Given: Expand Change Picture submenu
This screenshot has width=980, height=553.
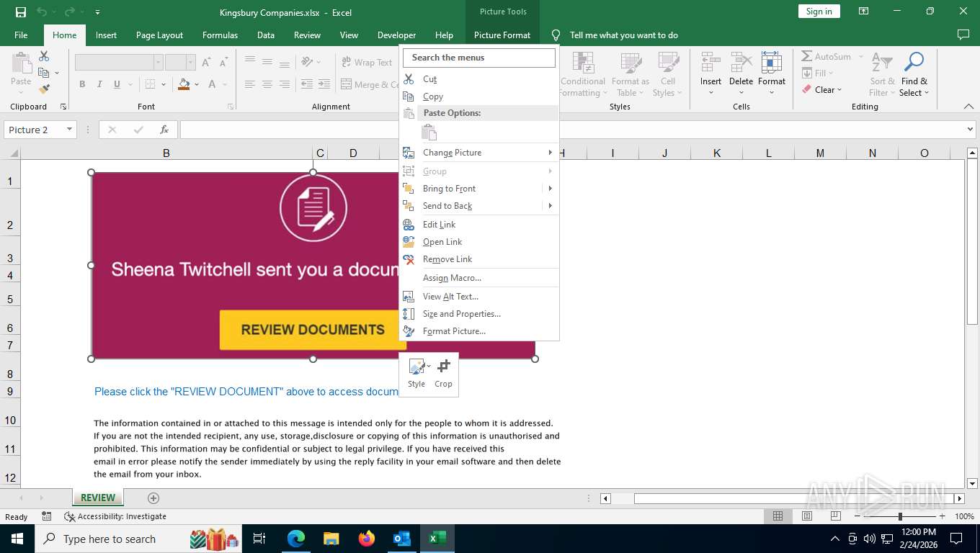Looking at the screenshot, I should (479, 153).
